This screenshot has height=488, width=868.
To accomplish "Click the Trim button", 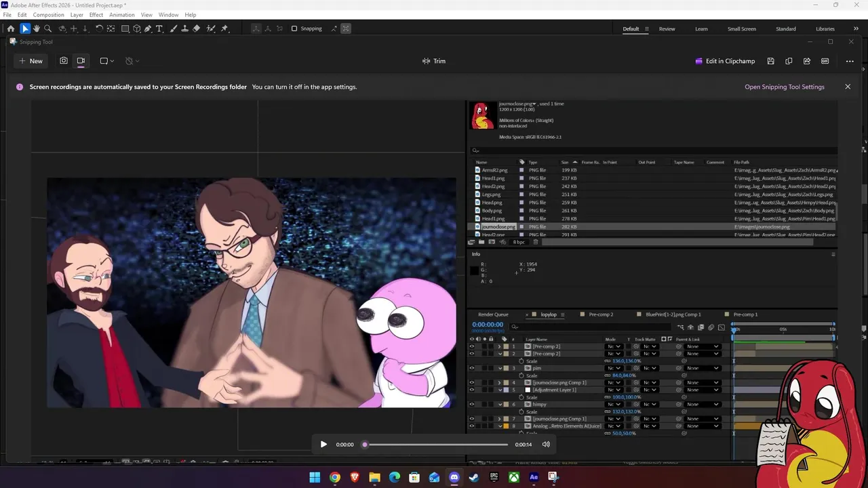I will [x=434, y=61].
